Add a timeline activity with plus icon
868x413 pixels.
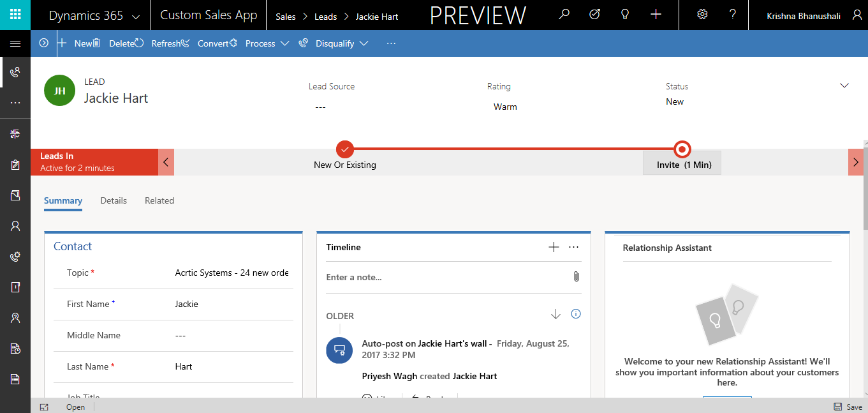coord(554,247)
